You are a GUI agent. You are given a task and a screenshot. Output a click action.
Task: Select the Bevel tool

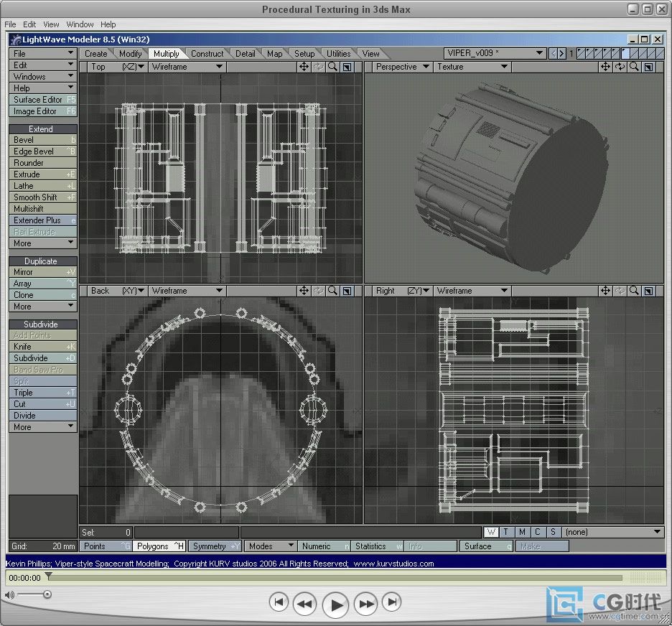[x=43, y=140]
